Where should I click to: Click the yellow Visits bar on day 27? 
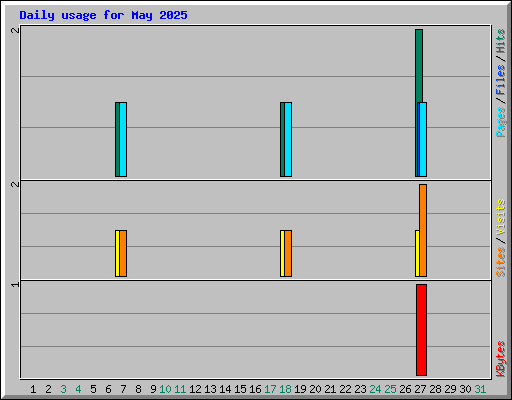pos(417,253)
